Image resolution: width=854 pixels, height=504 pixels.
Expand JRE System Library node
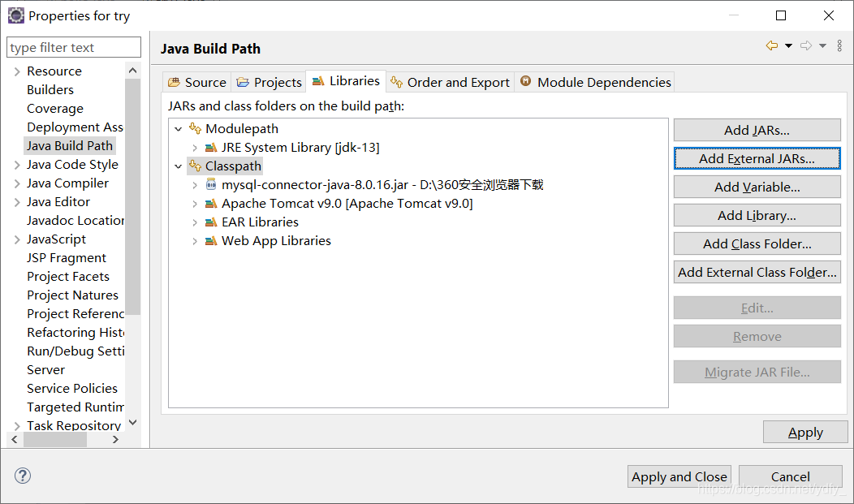coord(195,148)
